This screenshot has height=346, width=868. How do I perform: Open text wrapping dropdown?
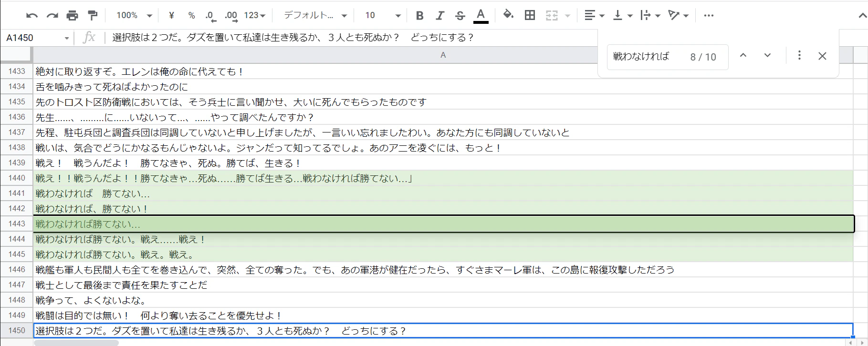pyautogui.click(x=650, y=16)
